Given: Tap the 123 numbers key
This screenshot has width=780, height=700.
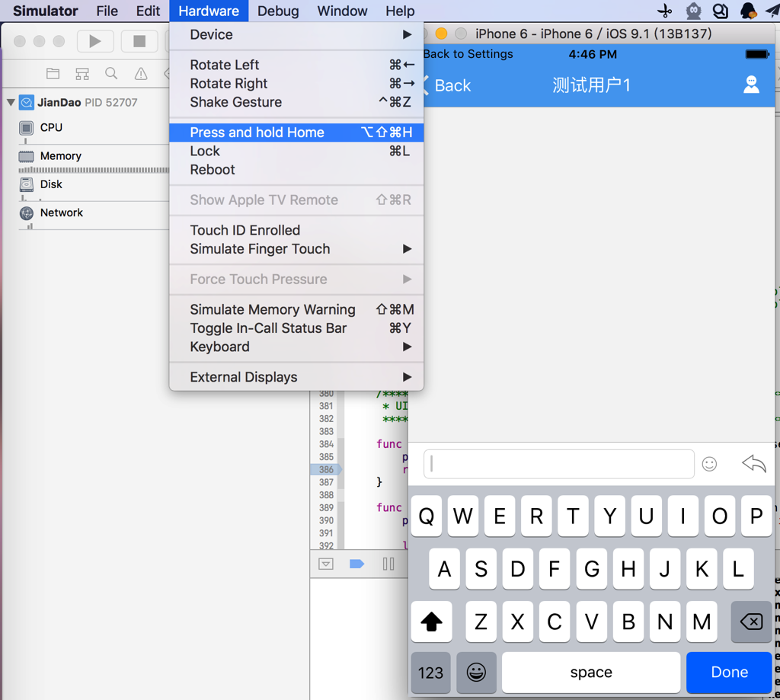Looking at the screenshot, I should pos(431,673).
